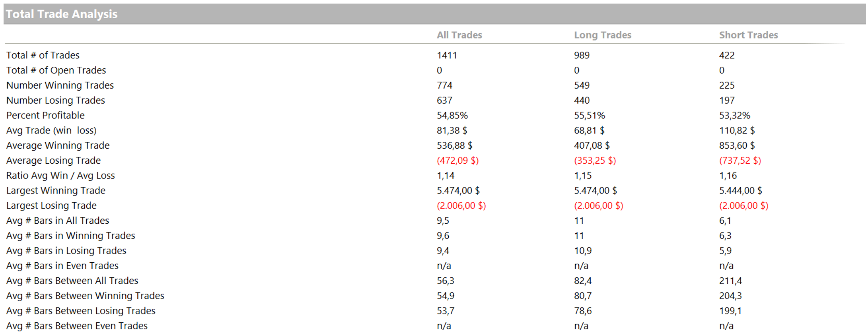Click the Short Trades column header

[748, 35]
